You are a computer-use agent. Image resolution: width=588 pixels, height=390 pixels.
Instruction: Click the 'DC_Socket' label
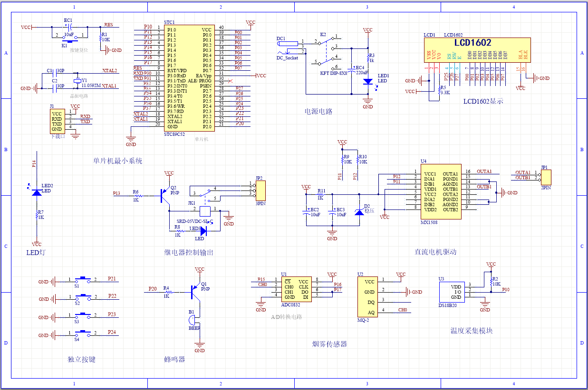point(287,58)
